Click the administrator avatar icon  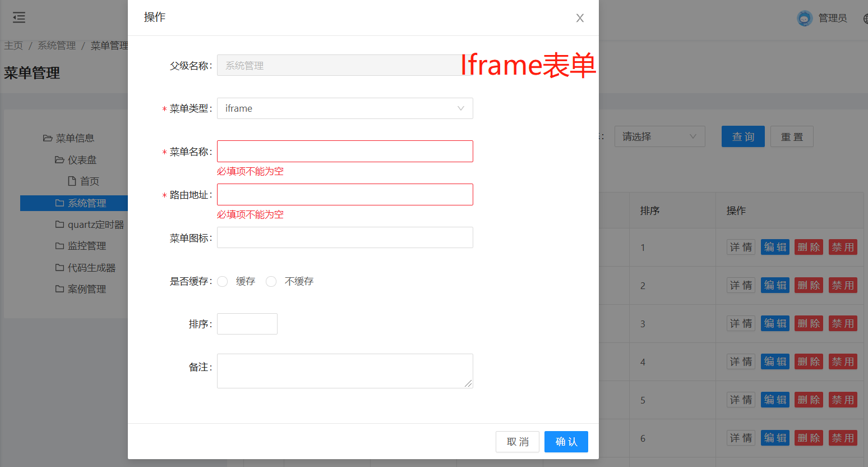pyautogui.click(x=805, y=19)
